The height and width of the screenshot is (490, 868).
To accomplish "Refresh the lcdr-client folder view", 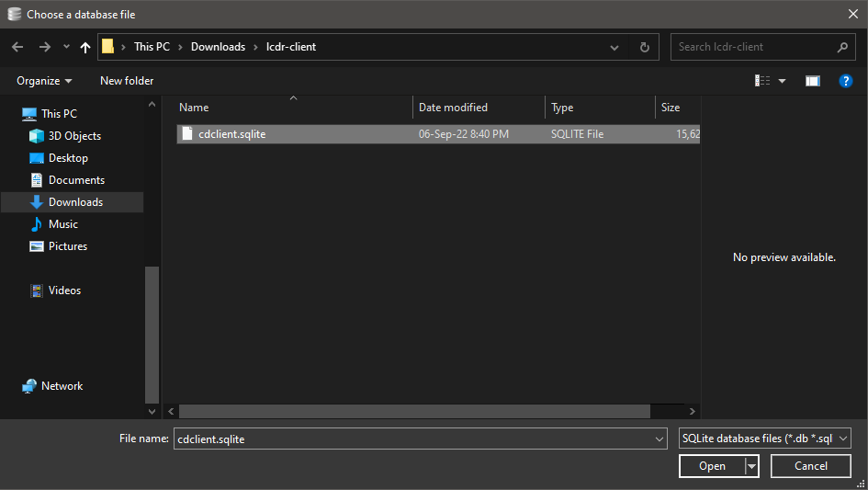I will click(644, 47).
